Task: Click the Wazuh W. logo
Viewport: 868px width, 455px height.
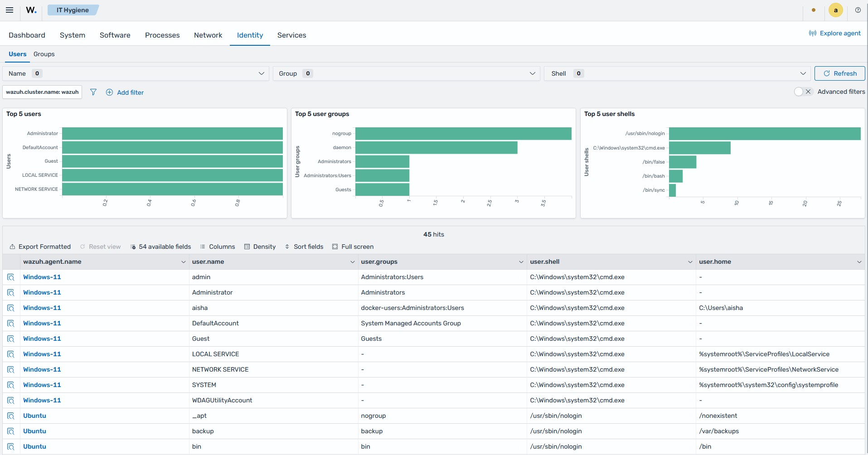Action: 31,10
